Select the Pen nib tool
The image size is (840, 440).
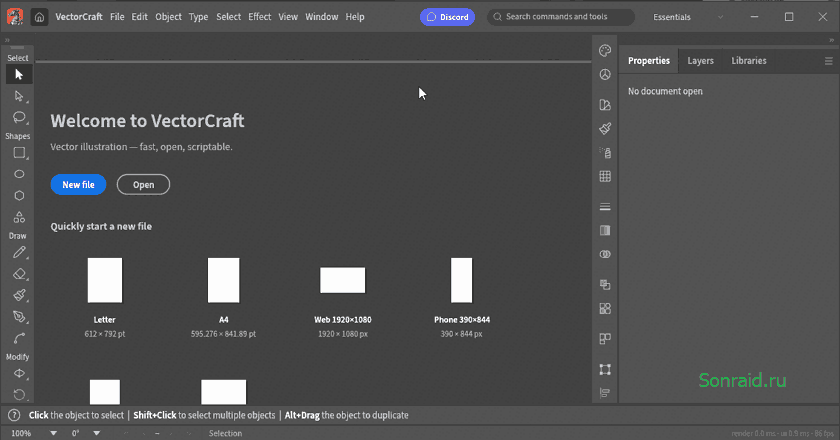click(19, 317)
